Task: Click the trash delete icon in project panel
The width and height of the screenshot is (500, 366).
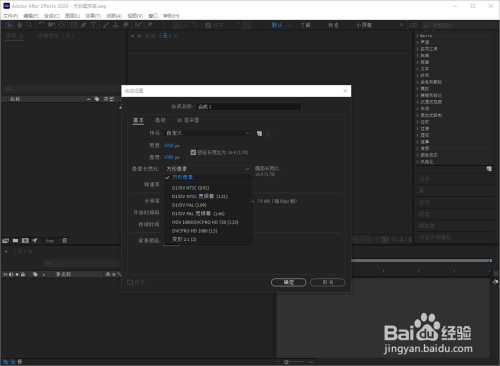Action: 65,240
